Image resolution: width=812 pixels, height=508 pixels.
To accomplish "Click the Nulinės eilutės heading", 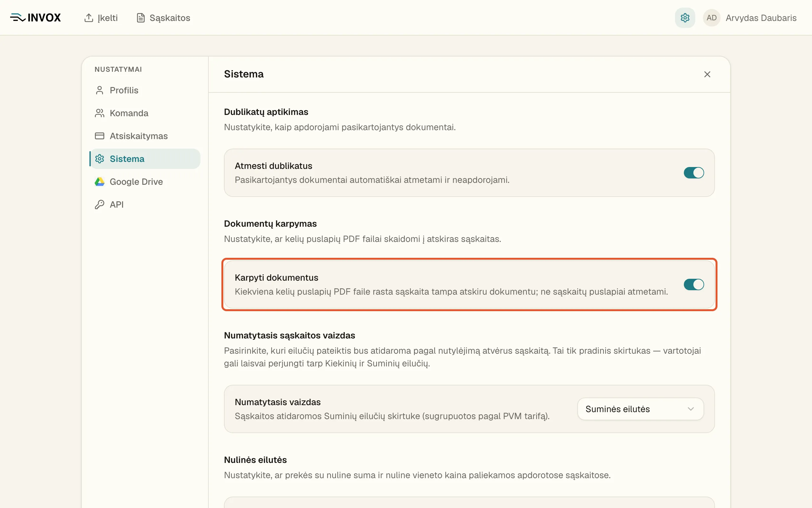I will (x=255, y=460).
